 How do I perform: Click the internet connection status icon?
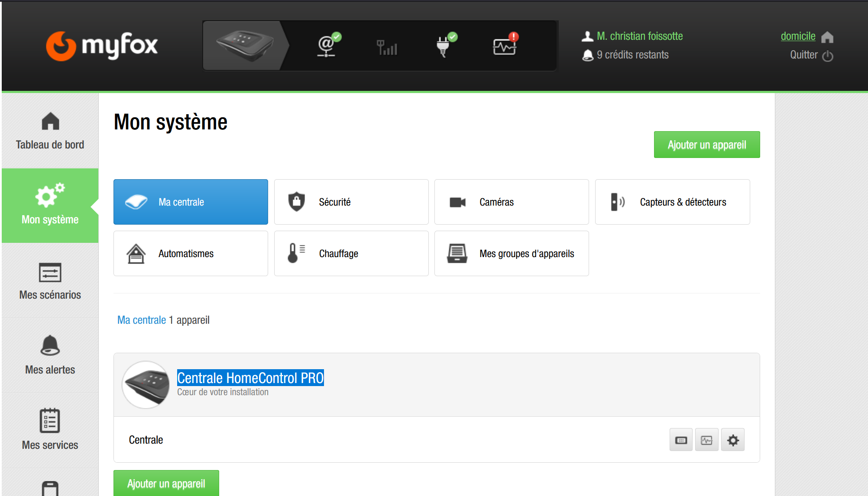click(x=327, y=45)
